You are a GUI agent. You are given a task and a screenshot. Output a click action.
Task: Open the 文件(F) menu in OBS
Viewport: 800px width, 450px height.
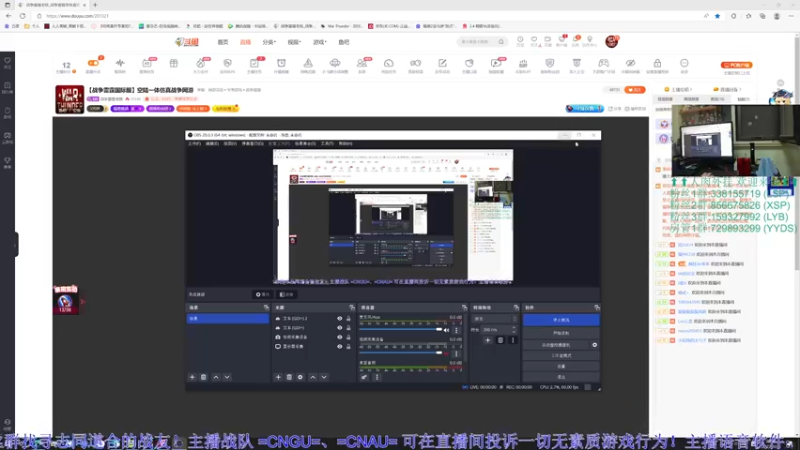click(194, 144)
